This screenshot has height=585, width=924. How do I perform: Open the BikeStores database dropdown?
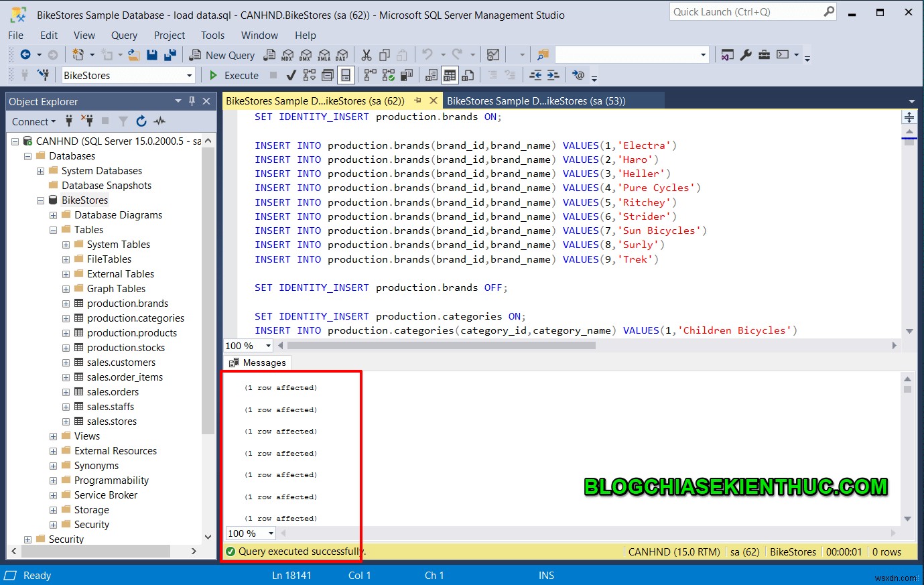pos(190,75)
